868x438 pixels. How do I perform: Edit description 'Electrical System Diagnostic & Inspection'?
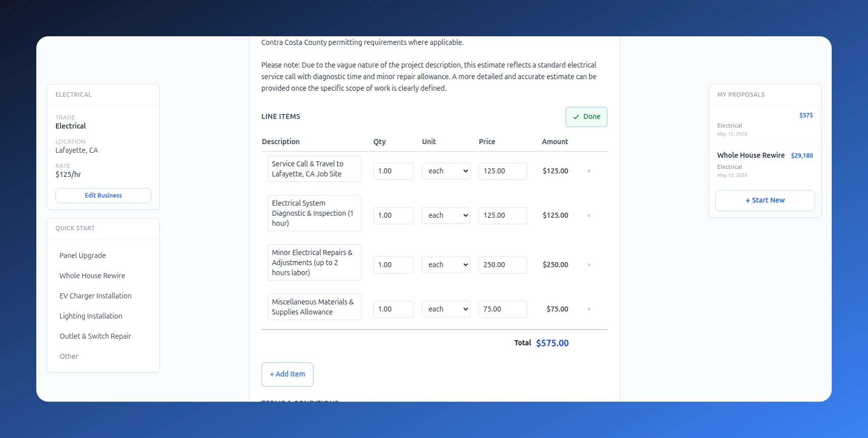[315, 213]
